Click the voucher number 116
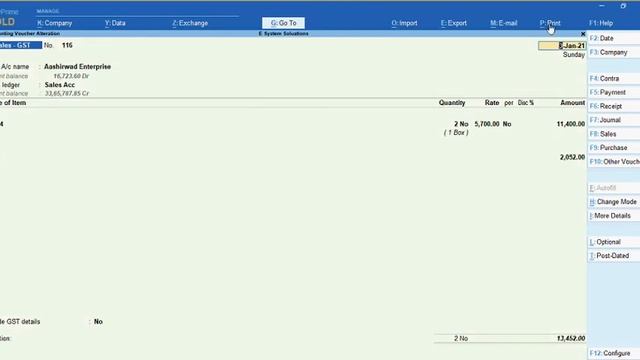Screen dimensions: 640x360 click(67, 45)
